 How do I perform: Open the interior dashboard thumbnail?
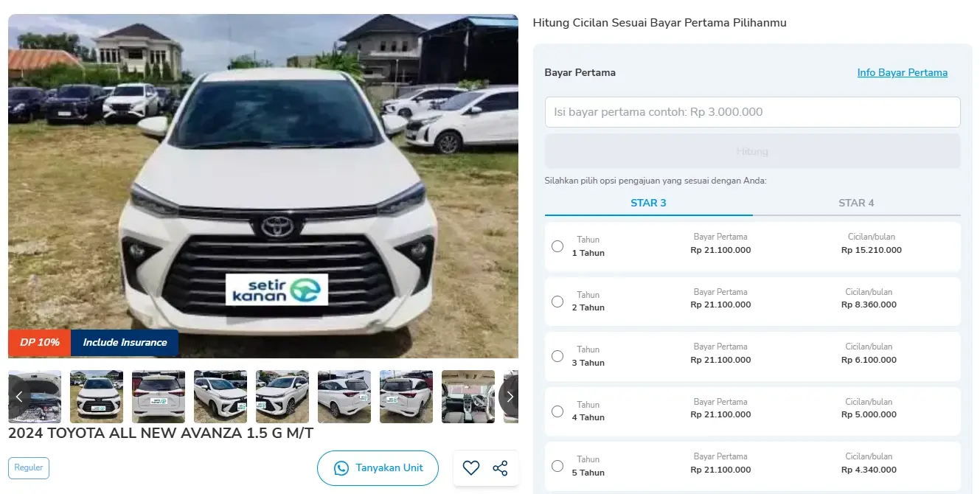pyautogui.click(x=468, y=397)
